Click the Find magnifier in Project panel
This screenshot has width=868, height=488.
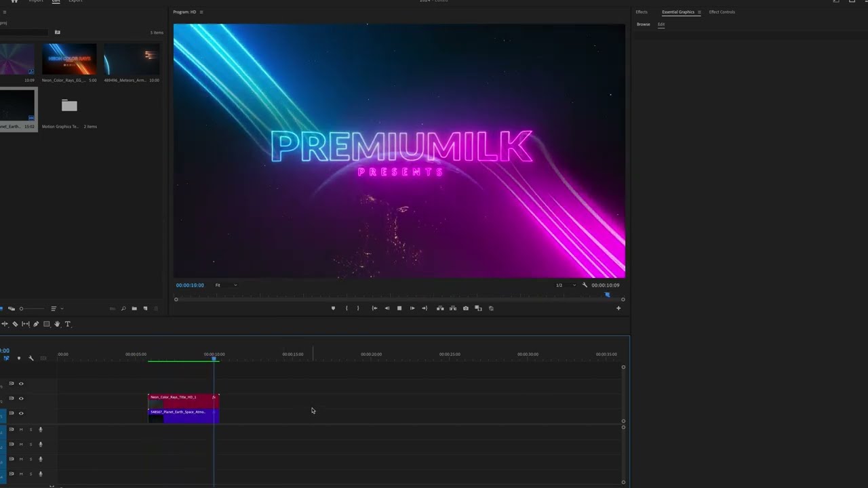[123, 308]
